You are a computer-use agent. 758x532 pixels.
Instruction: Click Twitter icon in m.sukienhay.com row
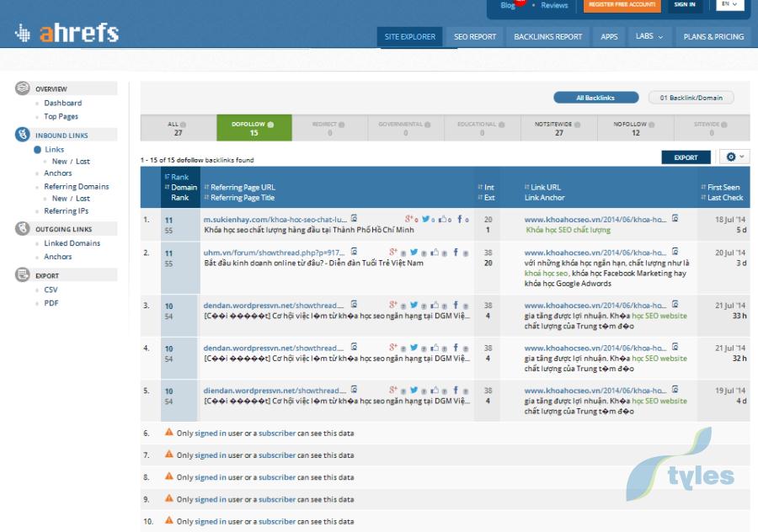pyautogui.click(x=425, y=219)
